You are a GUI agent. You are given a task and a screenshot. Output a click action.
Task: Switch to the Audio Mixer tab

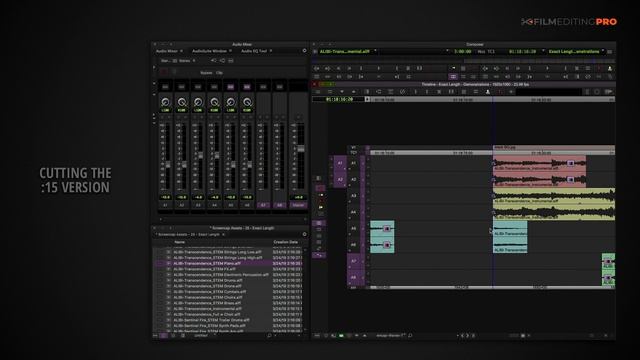167,51
